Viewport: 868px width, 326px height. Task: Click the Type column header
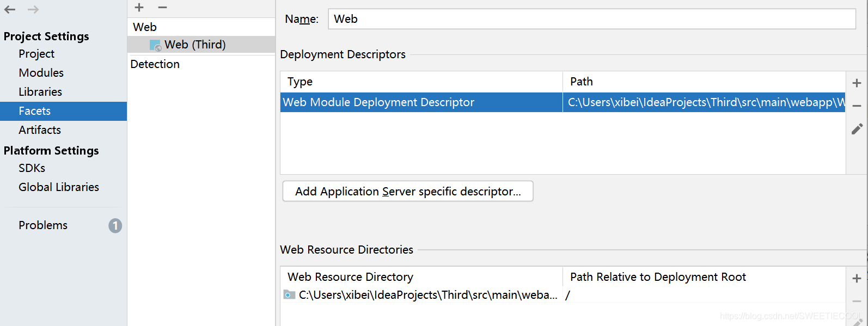pyautogui.click(x=421, y=82)
